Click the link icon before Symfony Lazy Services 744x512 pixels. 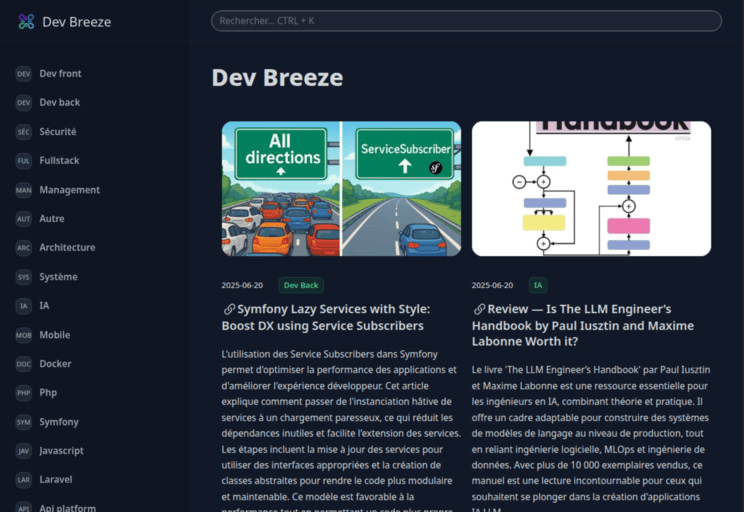tap(229, 309)
